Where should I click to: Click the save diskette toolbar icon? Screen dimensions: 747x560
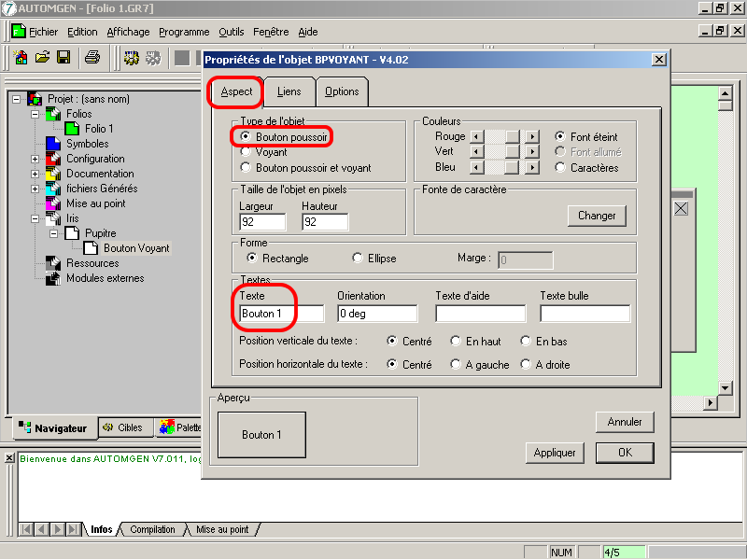pos(63,58)
